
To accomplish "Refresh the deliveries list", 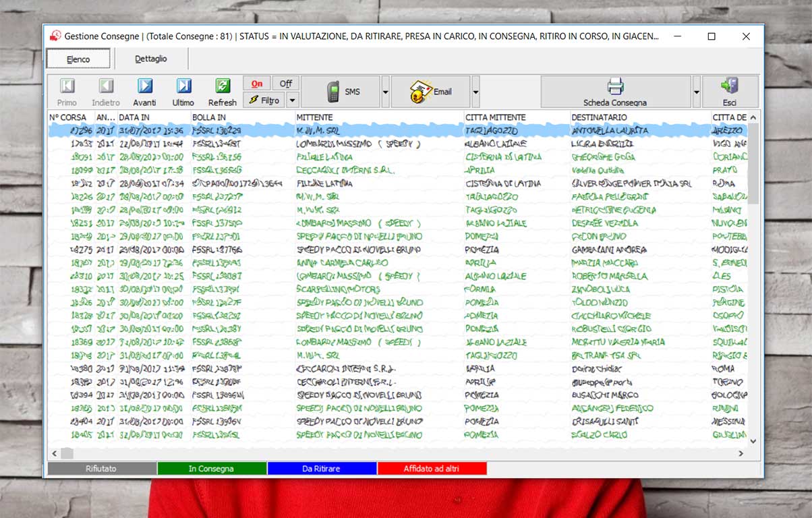I will coord(223,92).
